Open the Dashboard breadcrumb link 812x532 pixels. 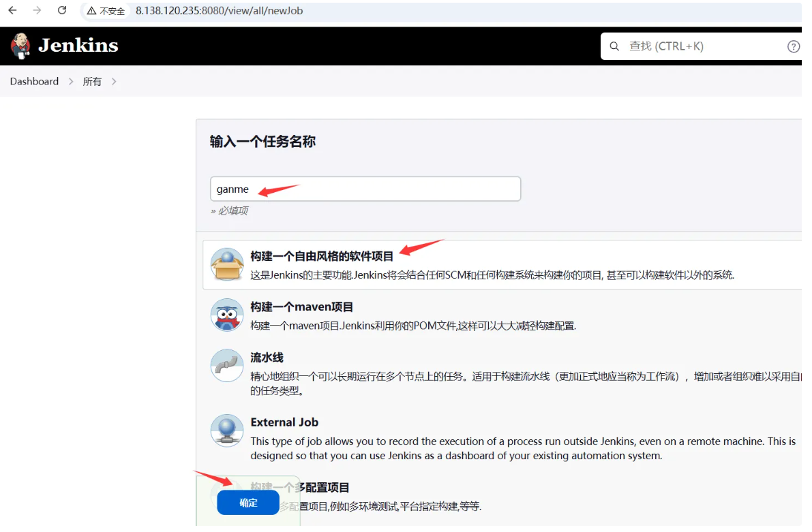coord(34,81)
